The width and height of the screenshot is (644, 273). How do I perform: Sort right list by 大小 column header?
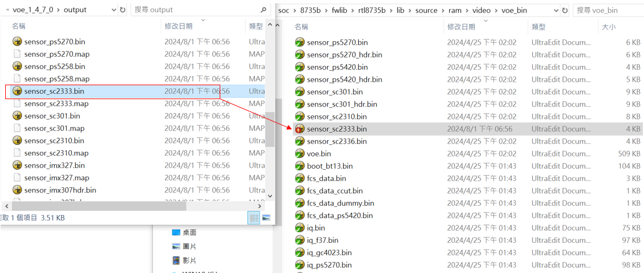(x=609, y=27)
